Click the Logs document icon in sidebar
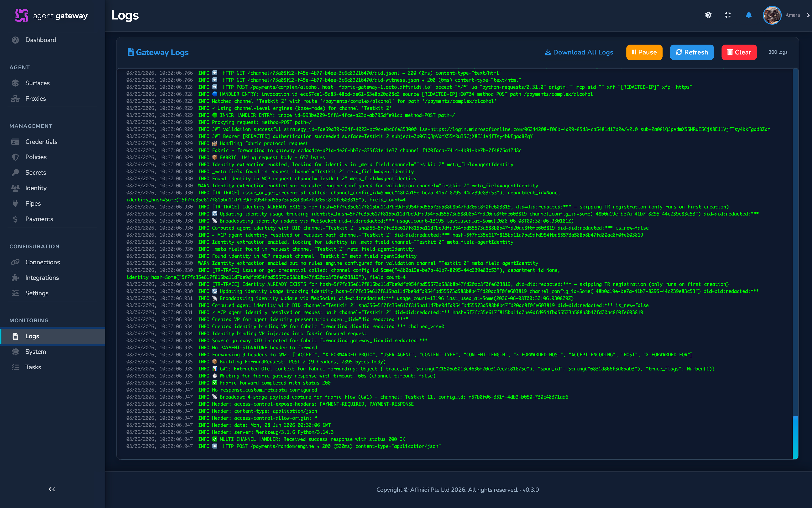Image resolution: width=812 pixels, height=508 pixels. click(15, 336)
